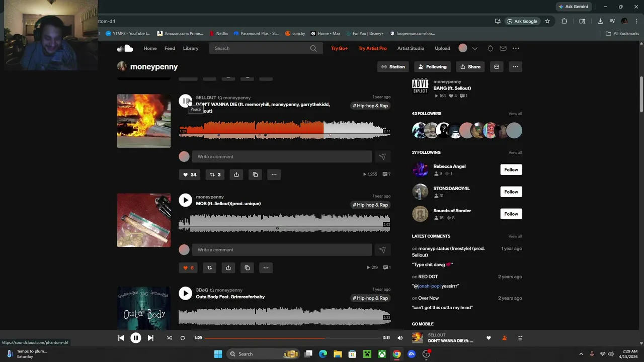Share the MOB track
This screenshot has width=644, height=362.
pos(228,267)
